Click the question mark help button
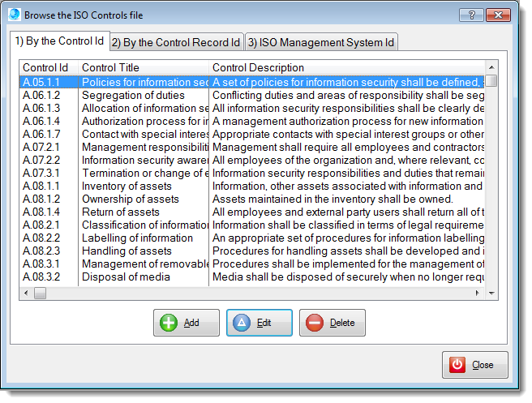This screenshot has height=403, width=532. coord(471,15)
